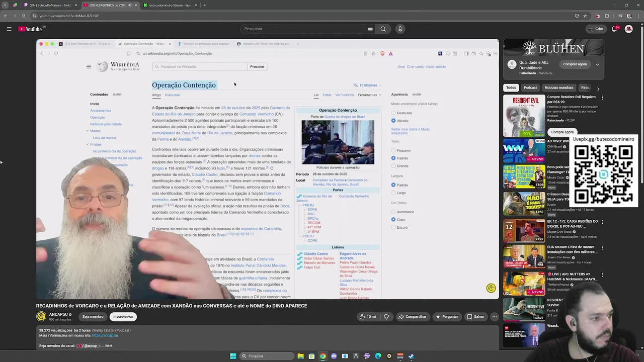Dislike the video with thumbs-down button
644x362 pixels.
(x=386, y=317)
